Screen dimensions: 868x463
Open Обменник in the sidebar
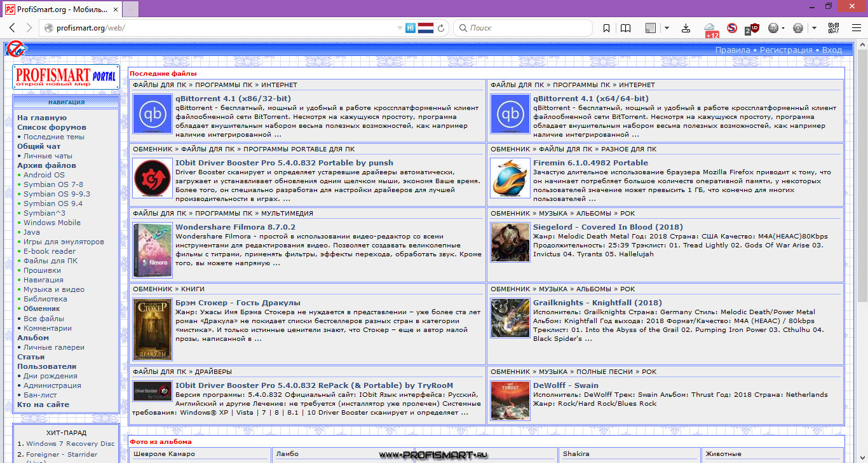click(41, 308)
